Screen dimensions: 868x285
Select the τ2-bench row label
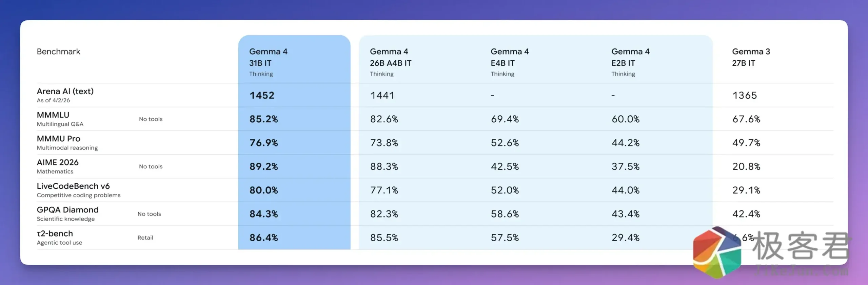55,234
